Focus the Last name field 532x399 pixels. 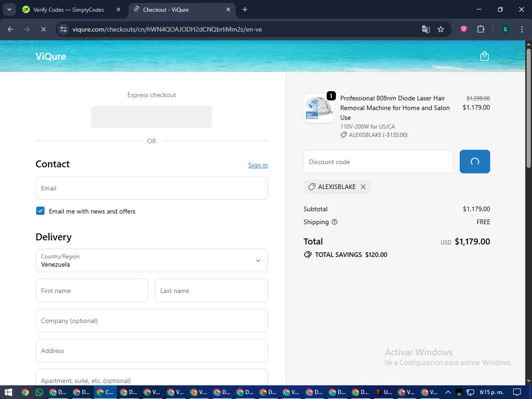pyautogui.click(x=211, y=290)
